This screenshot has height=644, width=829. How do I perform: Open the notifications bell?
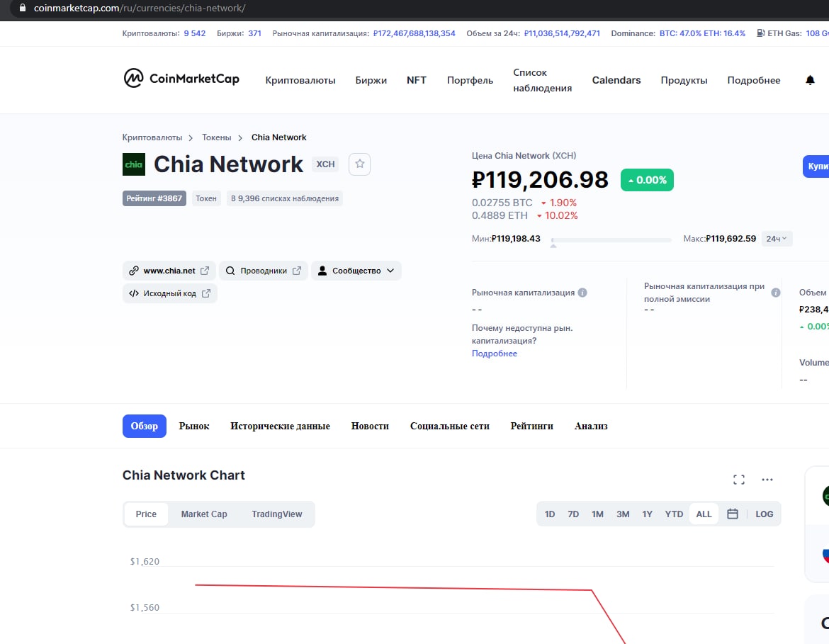click(809, 80)
